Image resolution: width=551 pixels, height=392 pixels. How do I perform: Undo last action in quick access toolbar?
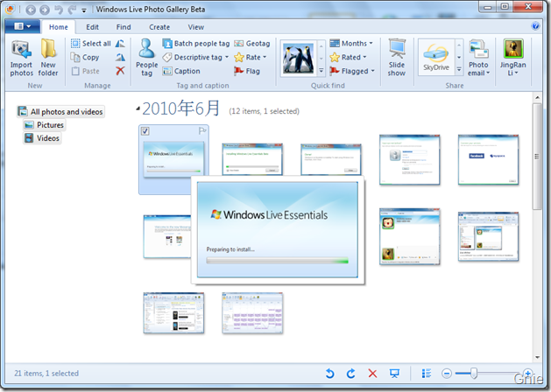(x=59, y=10)
